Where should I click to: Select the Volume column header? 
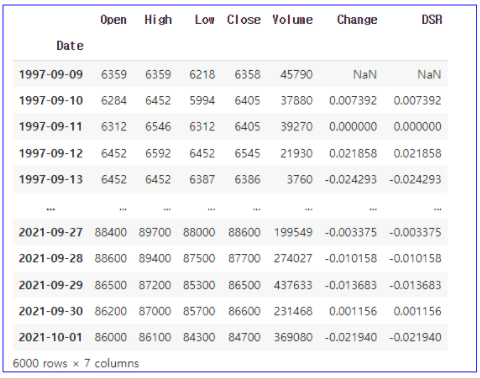[x=292, y=20]
